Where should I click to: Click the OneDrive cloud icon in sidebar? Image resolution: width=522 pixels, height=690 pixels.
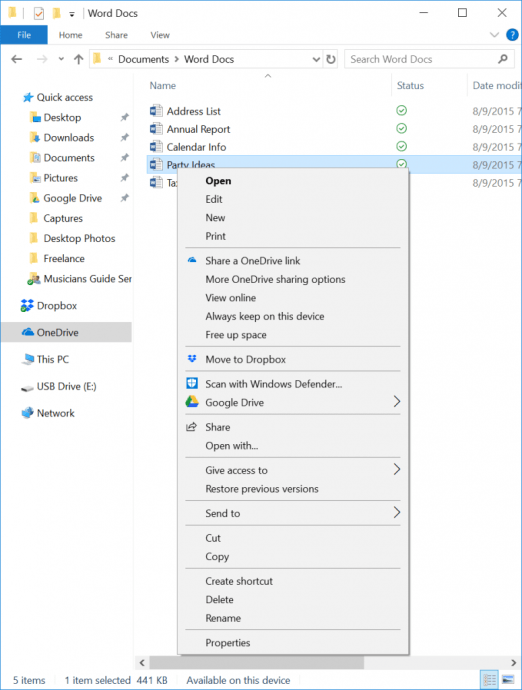(x=28, y=332)
